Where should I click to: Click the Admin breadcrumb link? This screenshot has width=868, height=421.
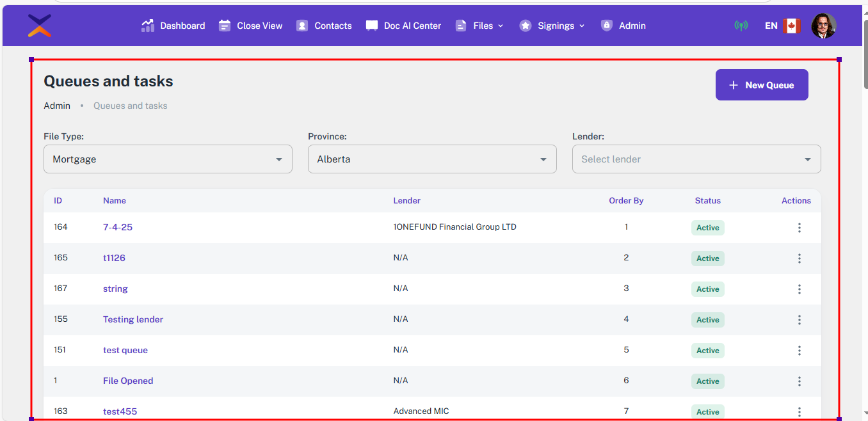[x=57, y=106]
